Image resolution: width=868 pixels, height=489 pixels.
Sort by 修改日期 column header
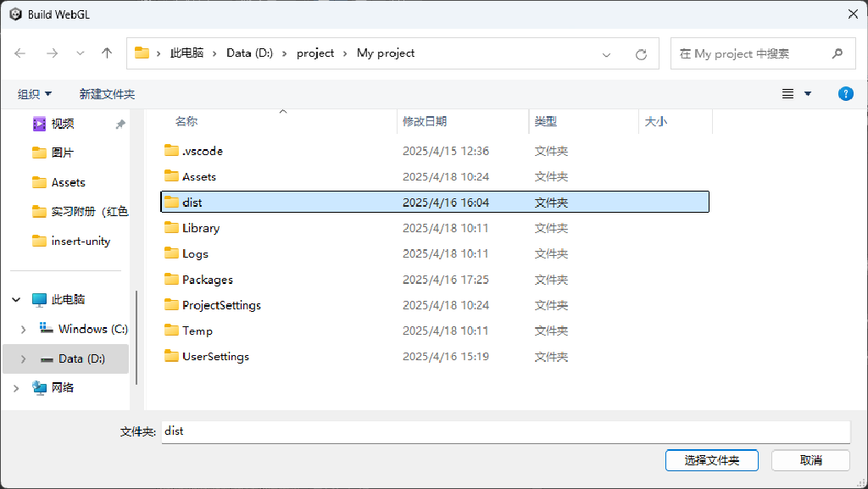[x=425, y=121]
